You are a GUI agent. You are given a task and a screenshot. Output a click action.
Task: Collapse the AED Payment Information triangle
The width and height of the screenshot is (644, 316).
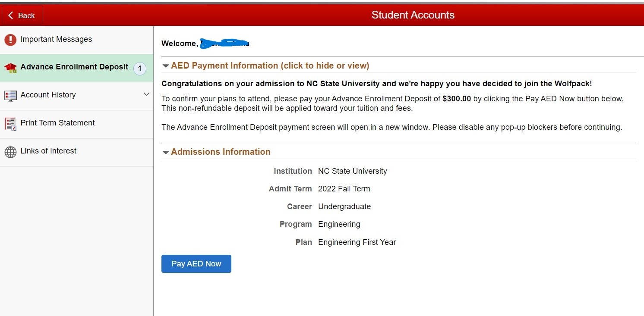click(165, 66)
